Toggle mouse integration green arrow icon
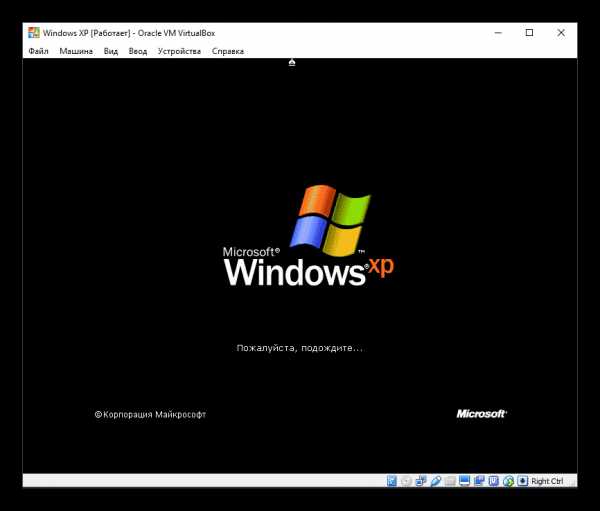The height and width of the screenshot is (511, 600). (x=508, y=481)
